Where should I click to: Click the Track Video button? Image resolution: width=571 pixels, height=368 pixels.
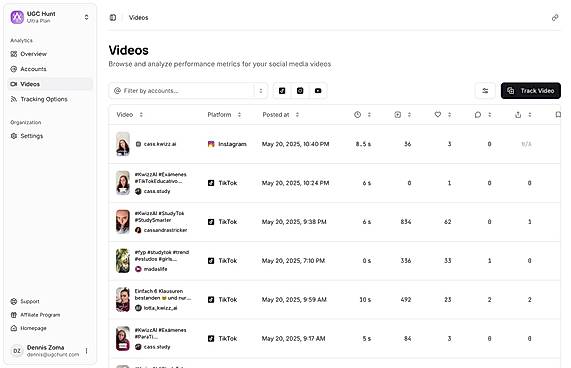tap(531, 91)
